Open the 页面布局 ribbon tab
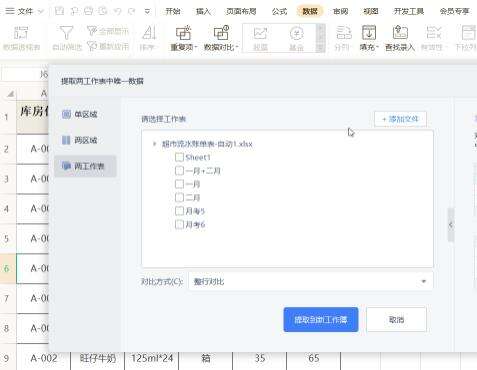Image resolution: width=477 pixels, height=370 pixels. 241,11
